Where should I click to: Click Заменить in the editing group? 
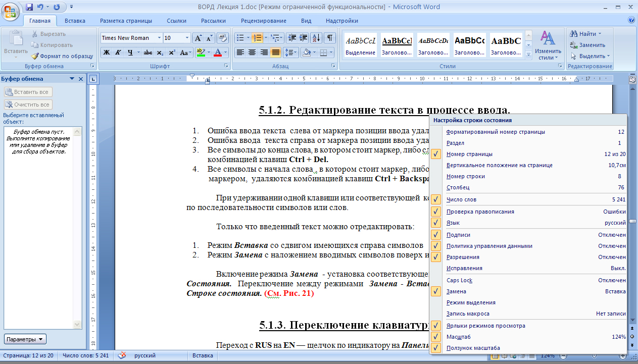coord(584,45)
